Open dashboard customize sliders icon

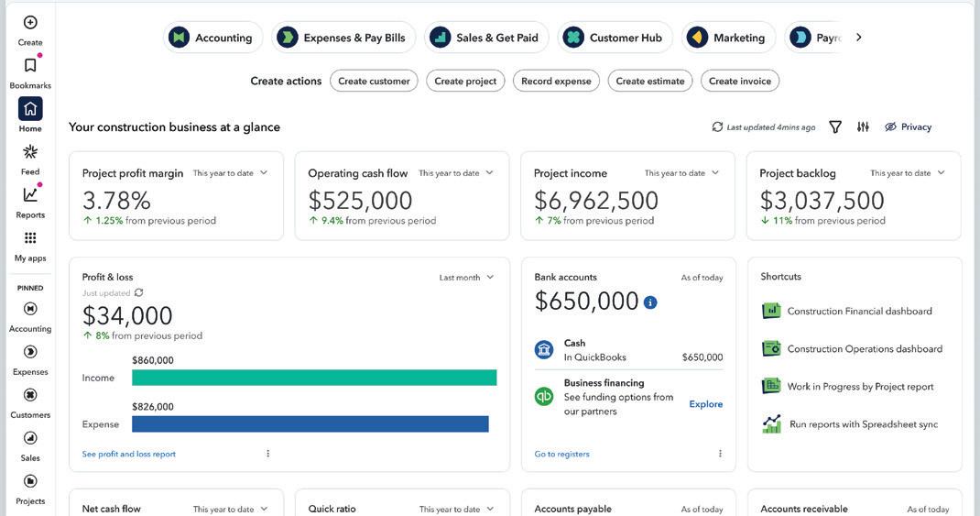[x=863, y=127]
